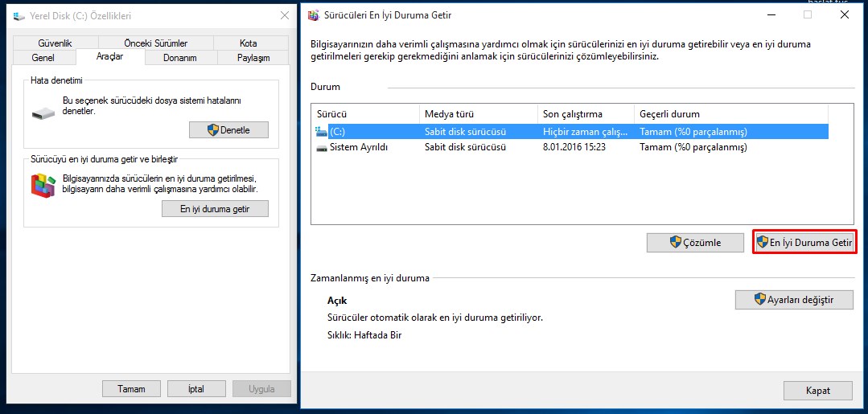Open the Kota tab
Image resolution: width=868 pixels, height=414 pixels.
point(248,43)
